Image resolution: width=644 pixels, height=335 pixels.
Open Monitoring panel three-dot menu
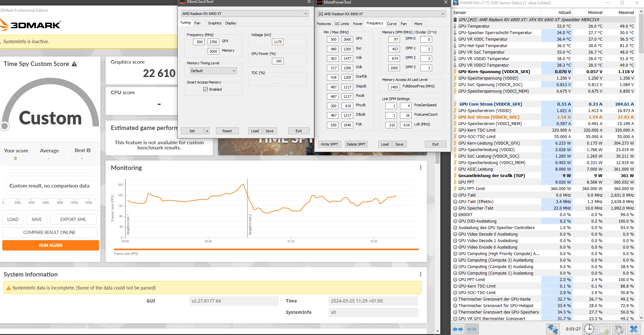click(x=420, y=168)
